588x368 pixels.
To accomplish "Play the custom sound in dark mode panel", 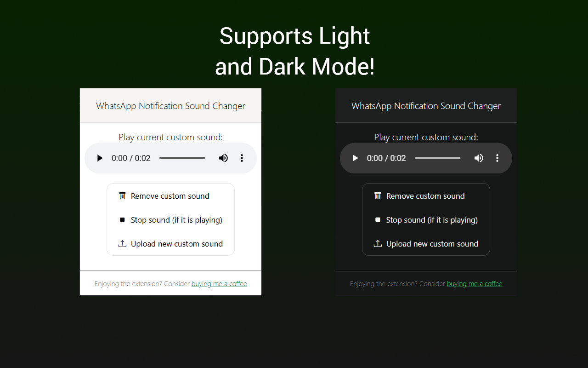I will [355, 158].
